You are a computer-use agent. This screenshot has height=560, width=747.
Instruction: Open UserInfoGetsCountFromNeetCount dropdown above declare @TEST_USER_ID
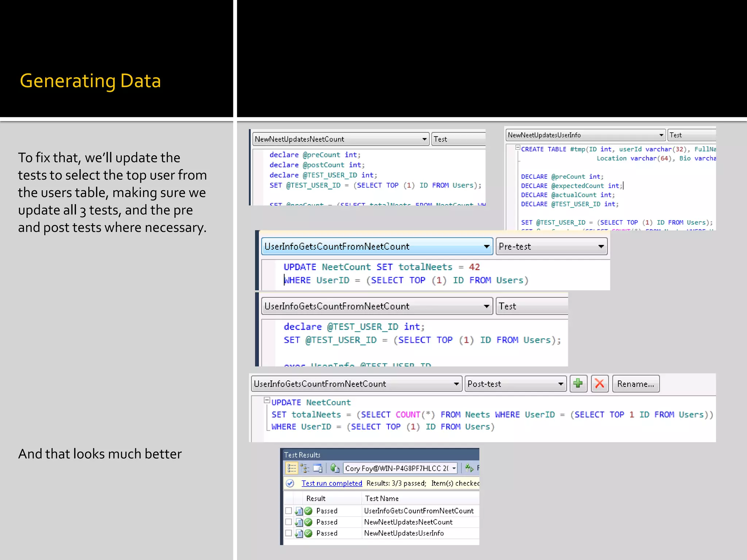click(x=377, y=306)
